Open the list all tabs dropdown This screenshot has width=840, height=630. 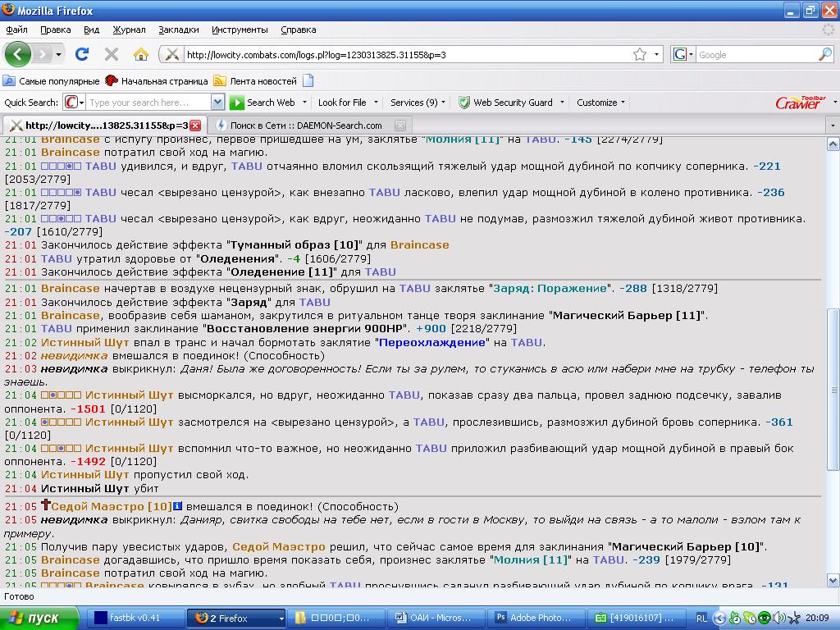click(x=832, y=126)
